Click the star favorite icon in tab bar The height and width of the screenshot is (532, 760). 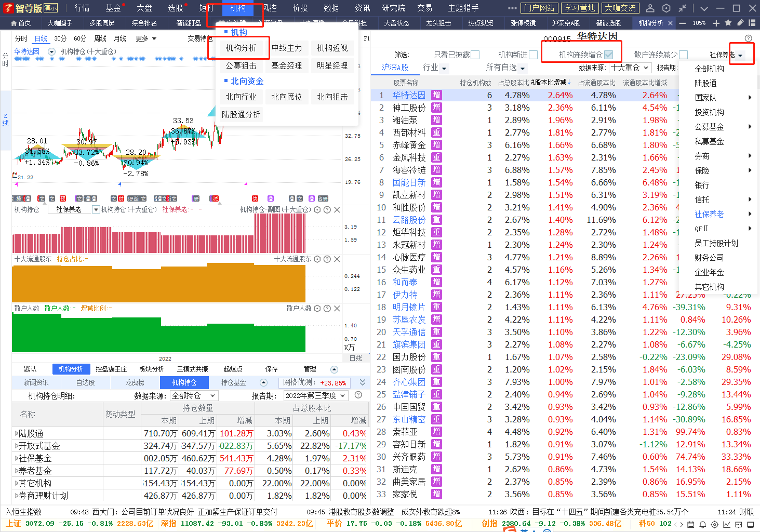[728, 23]
